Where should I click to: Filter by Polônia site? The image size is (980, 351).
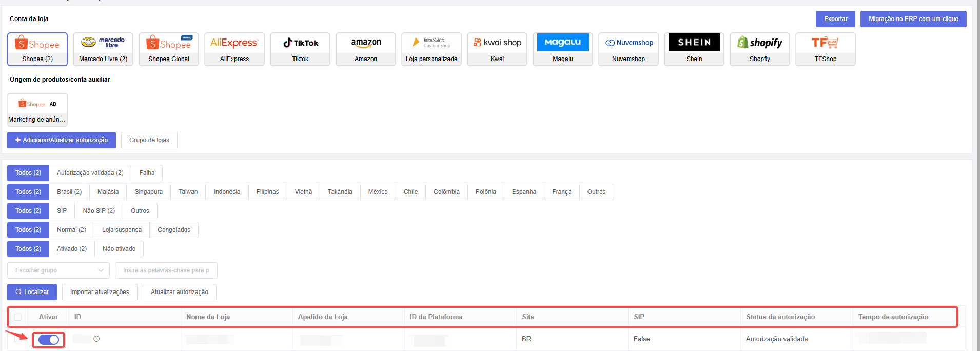point(486,192)
